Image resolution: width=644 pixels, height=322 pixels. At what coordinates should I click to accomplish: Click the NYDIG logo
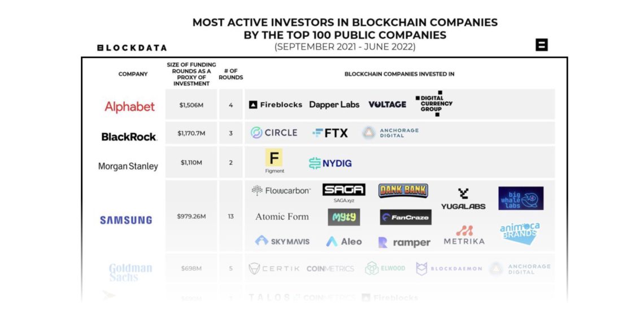coord(330,163)
